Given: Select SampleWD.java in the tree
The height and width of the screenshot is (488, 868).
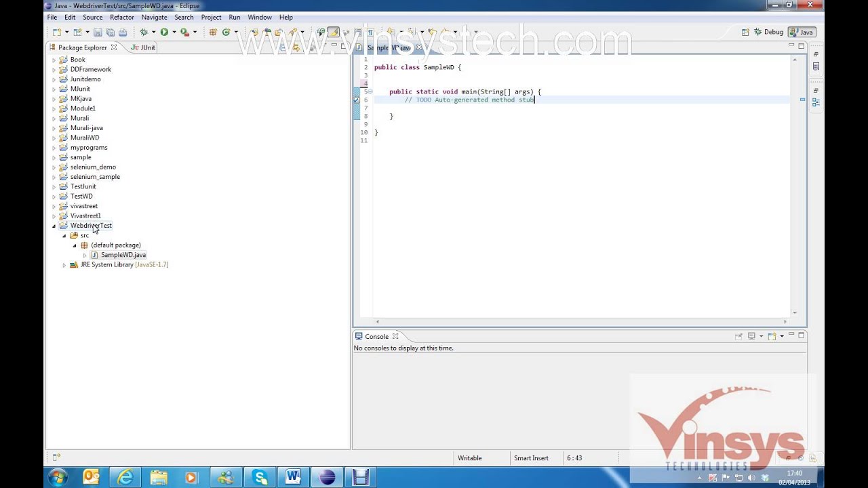Looking at the screenshot, I should (123, 255).
